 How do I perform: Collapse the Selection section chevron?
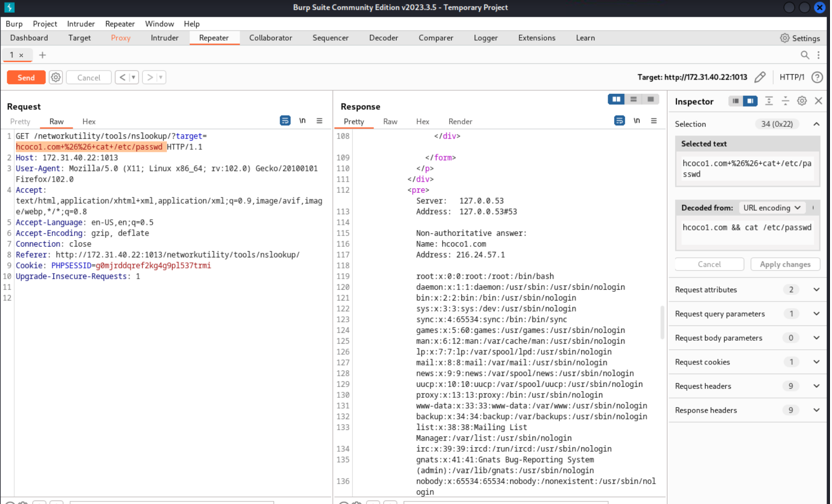[816, 124]
